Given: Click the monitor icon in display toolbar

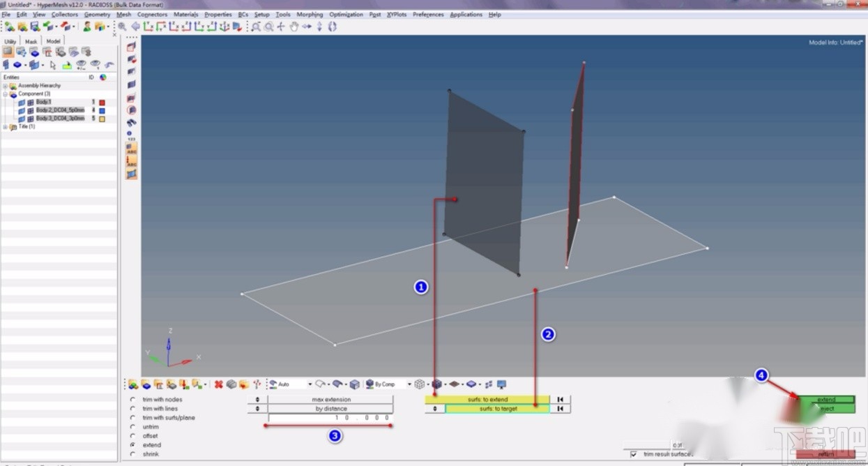Looking at the screenshot, I should [501, 384].
